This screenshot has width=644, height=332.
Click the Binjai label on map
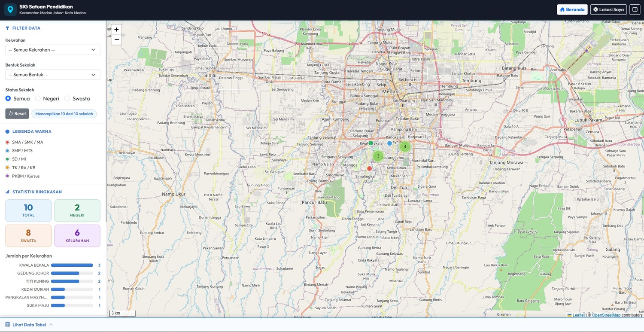coord(210,74)
